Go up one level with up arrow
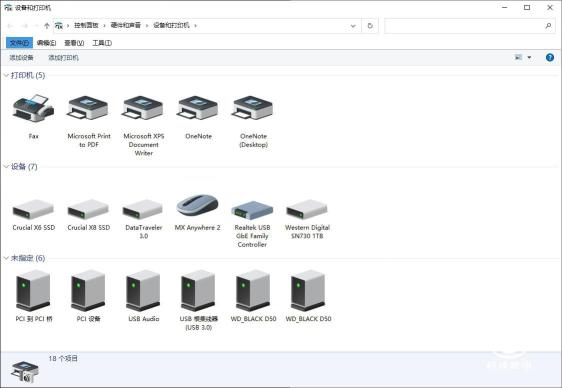562x388 pixels. (x=47, y=26)
